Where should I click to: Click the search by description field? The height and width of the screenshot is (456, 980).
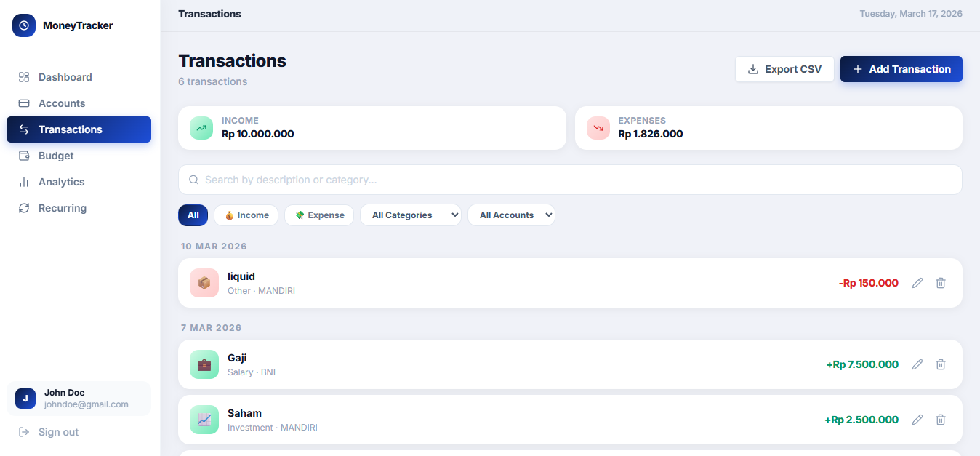pos(570,180)
